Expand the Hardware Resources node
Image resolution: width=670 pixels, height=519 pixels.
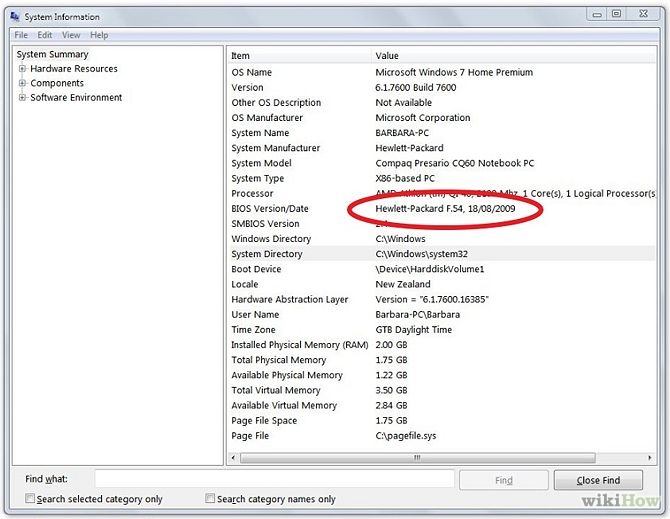click(22, 68)
